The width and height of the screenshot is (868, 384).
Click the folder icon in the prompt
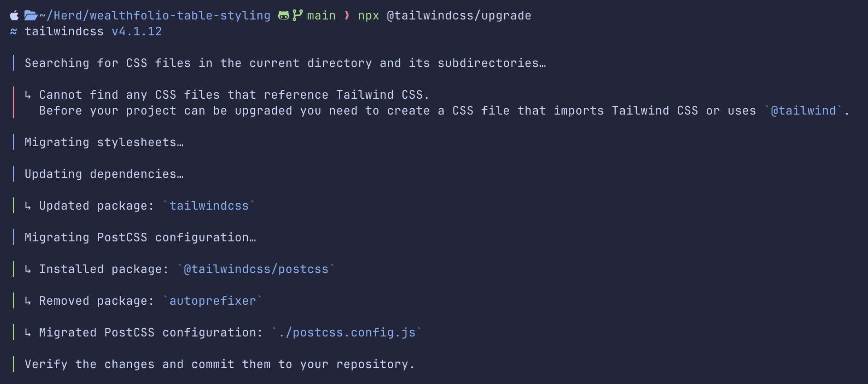pyautogui.click(x=30, y=16)
